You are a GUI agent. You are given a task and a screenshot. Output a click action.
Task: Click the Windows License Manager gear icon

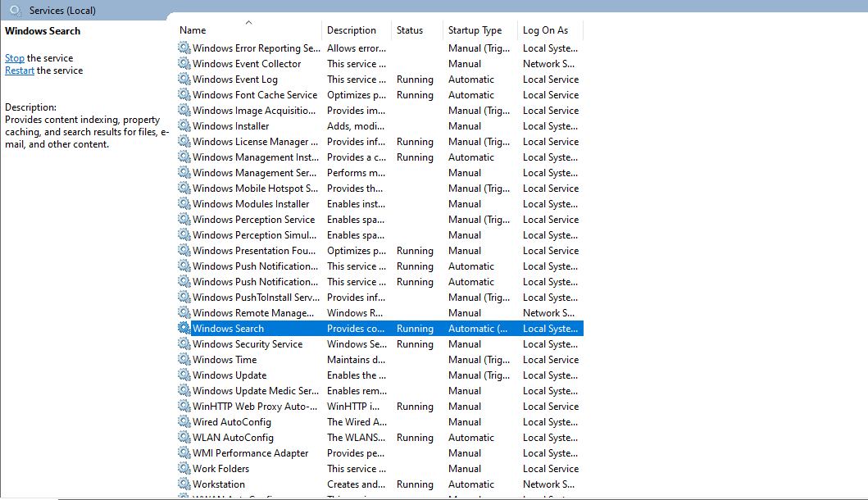point(184,141)
